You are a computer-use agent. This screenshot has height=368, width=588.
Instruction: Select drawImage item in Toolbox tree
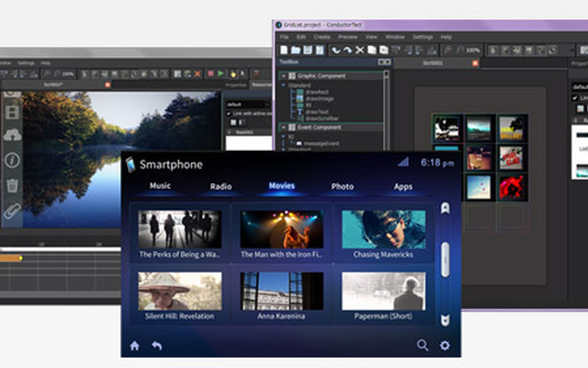[x=319, y=98]
